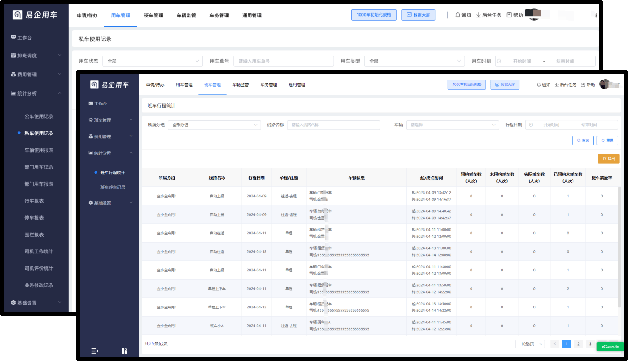Open the submenu item below the highlighted one, front sidebar
Screen dimensions: 629x362
(113, 187)
